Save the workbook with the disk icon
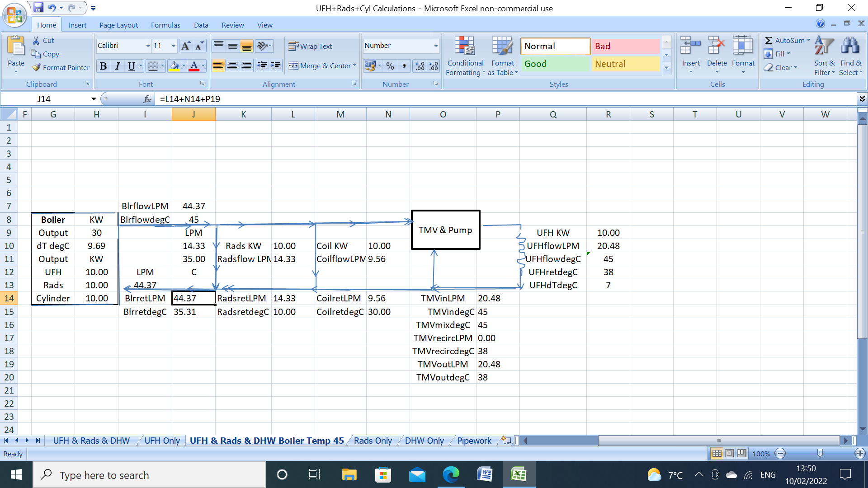 (x=38, y=8)
